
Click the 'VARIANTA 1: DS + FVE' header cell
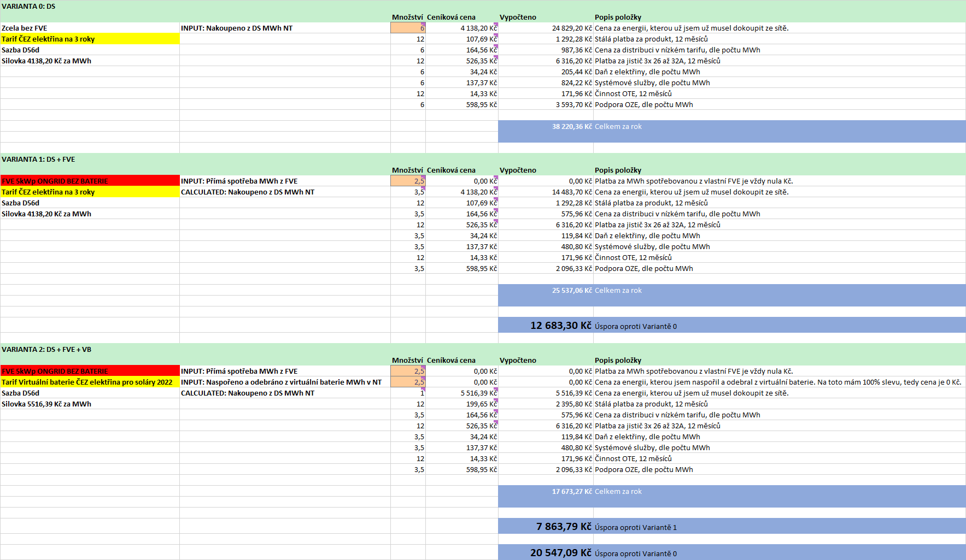tap(38, 159)
